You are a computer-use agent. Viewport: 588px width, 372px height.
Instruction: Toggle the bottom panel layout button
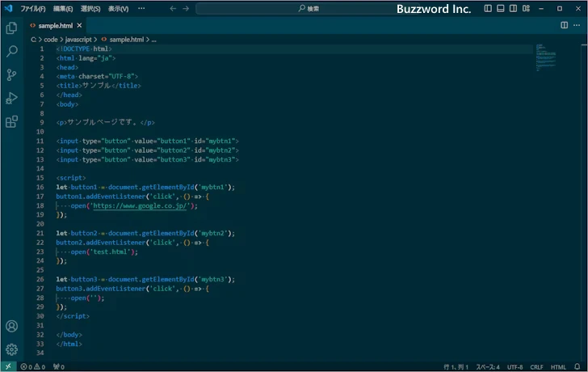(x=501, y=8)
